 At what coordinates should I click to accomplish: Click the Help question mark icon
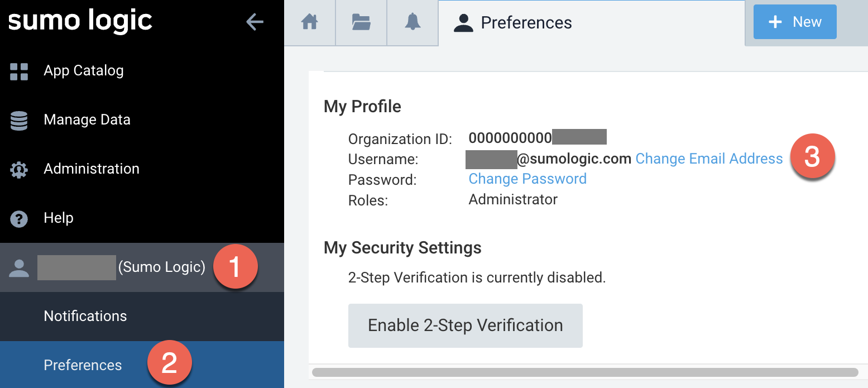(x=19, y=218)
